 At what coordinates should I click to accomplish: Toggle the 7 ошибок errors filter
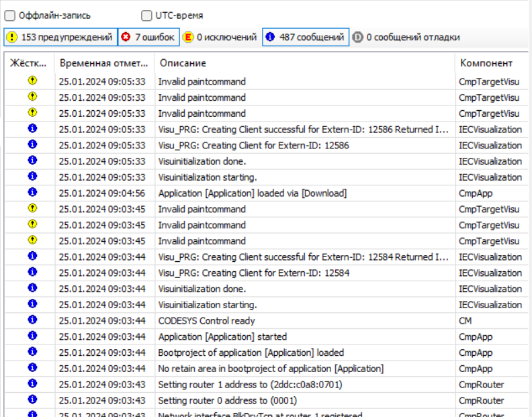tap(149, 38)
